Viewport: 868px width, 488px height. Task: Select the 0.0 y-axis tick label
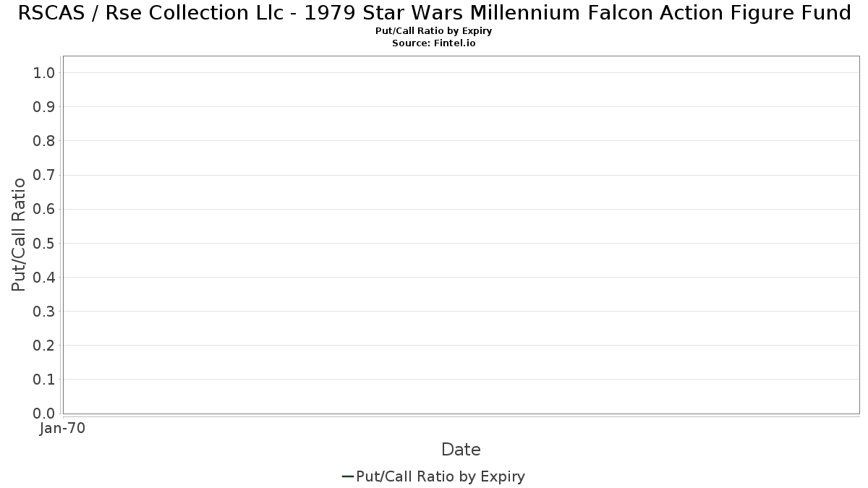pyautogui.click(x=44, y=414)
